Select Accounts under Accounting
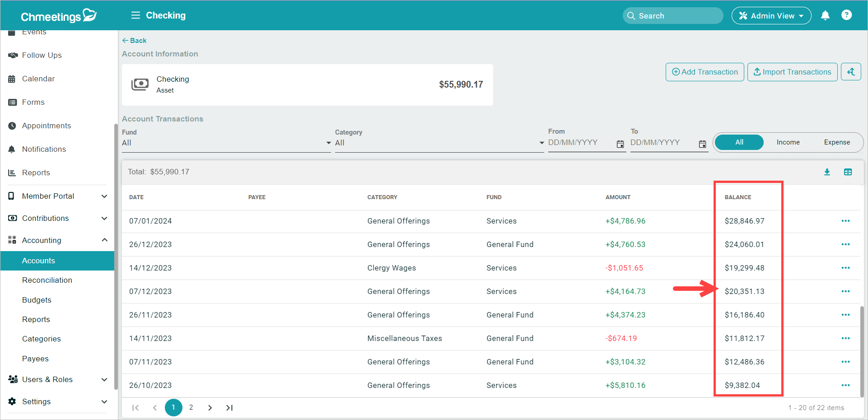 [x=57, y=261]
